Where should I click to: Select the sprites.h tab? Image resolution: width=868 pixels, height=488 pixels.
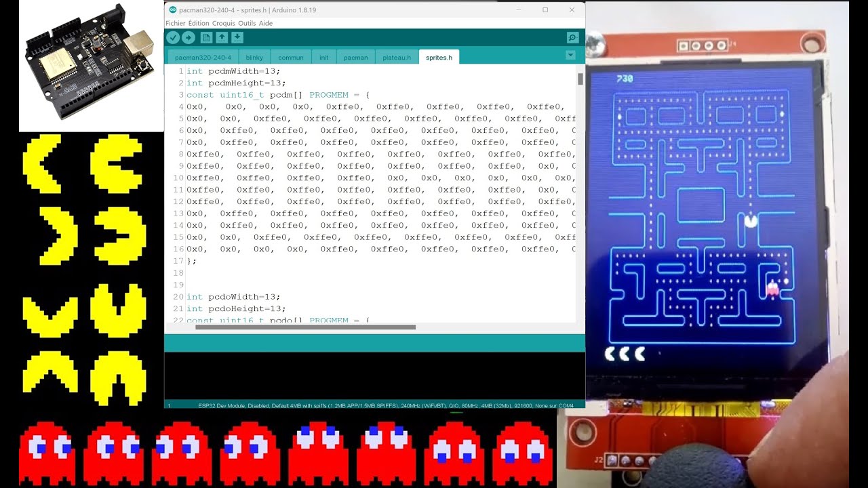click(439, 58)
